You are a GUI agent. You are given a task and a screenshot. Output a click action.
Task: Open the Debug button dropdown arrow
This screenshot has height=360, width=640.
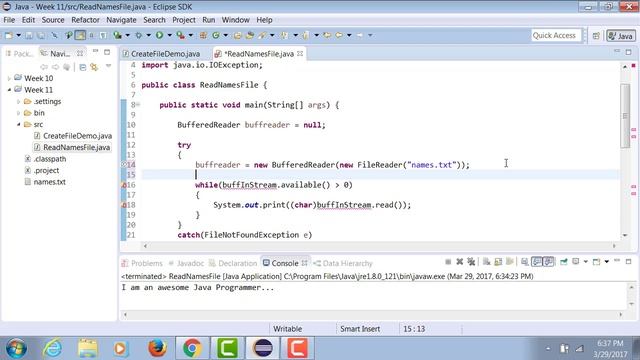149,36
